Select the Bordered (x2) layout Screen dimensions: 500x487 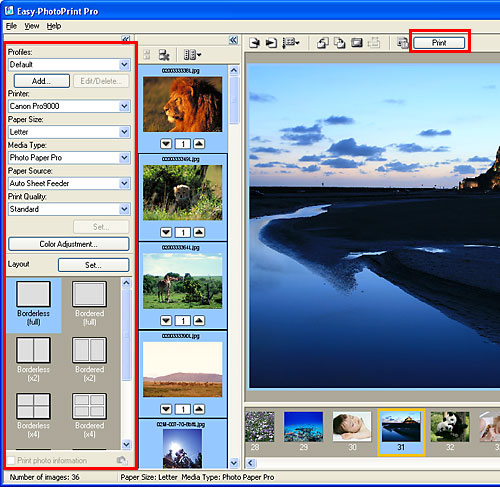tap(89, 360)
